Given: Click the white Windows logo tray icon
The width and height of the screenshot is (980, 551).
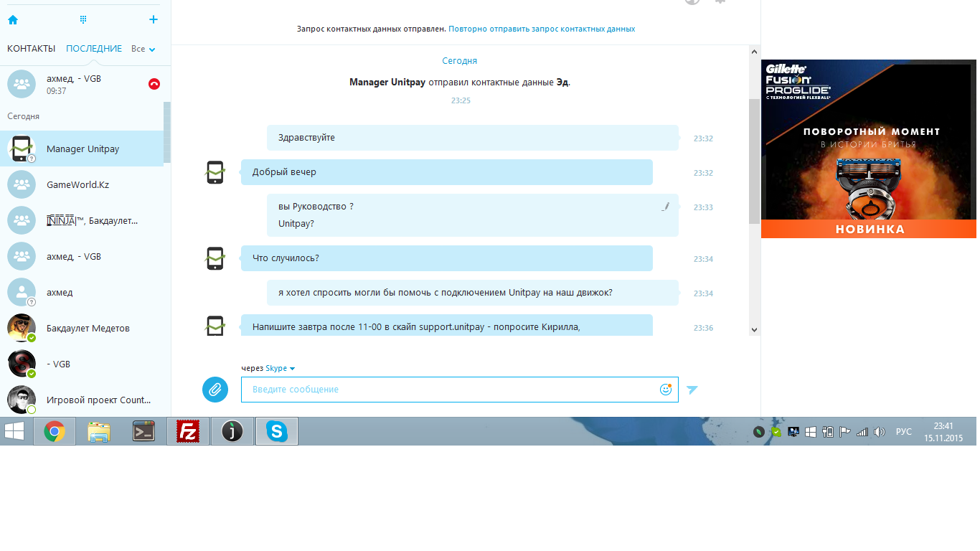Looking at the screenshot, I should click(810, 432).
